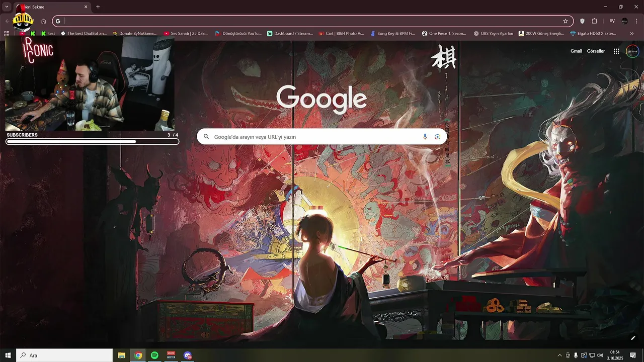
Task: Open the Ses Sanatı bookmark
Action: 186,34
